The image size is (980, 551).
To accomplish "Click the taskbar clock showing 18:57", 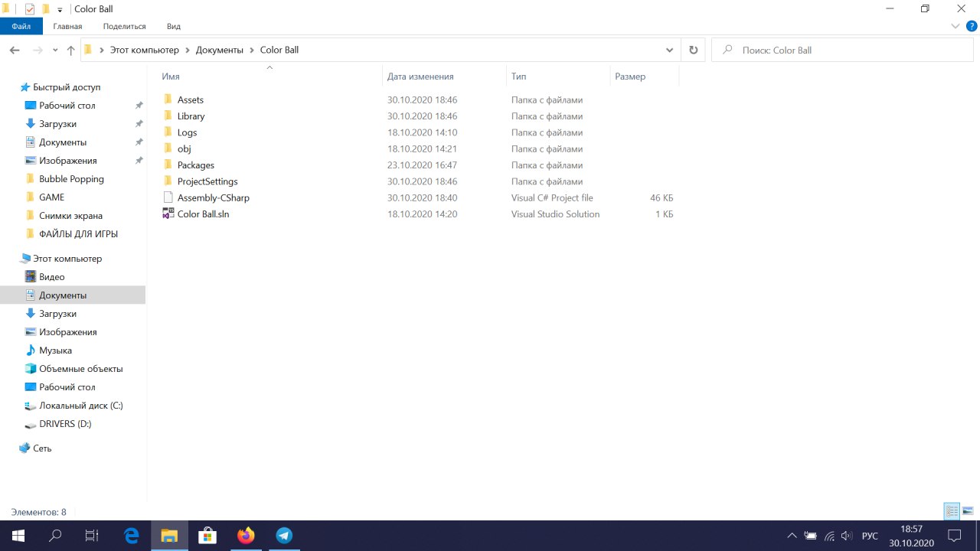I will point(911,529).
